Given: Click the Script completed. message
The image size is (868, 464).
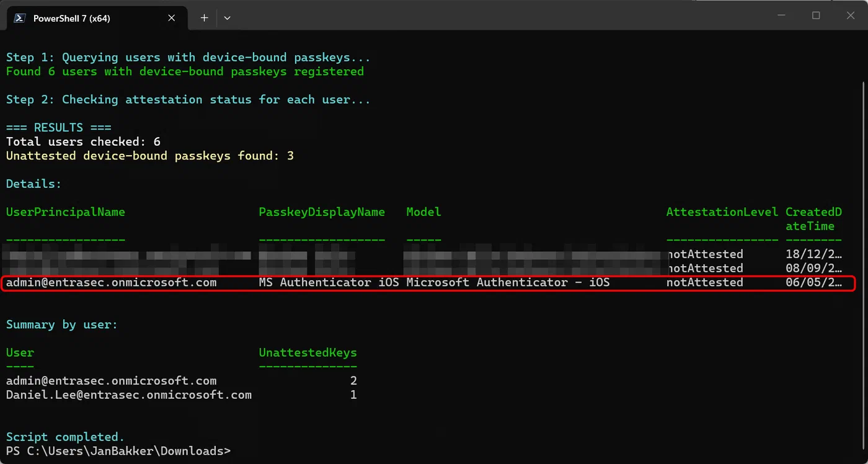Looking at the screenshot, I should coord(66,437).
